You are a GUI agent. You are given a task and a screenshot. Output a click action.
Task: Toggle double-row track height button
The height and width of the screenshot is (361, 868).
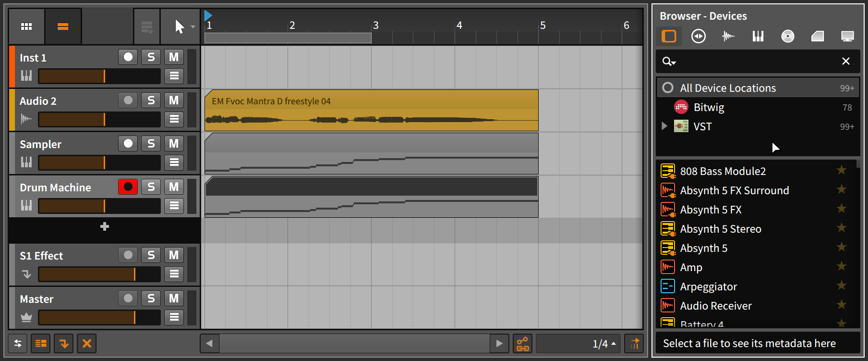[x=41, y=343]
